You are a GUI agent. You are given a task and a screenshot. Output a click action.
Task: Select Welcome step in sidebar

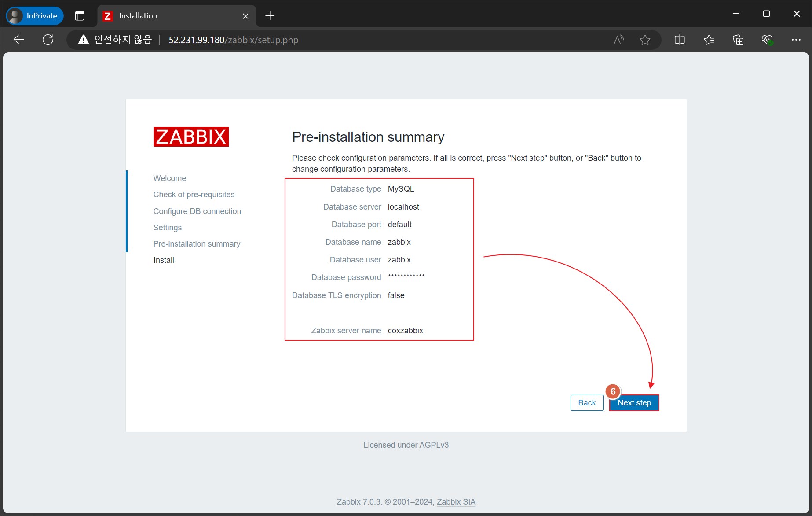(170, 178)
